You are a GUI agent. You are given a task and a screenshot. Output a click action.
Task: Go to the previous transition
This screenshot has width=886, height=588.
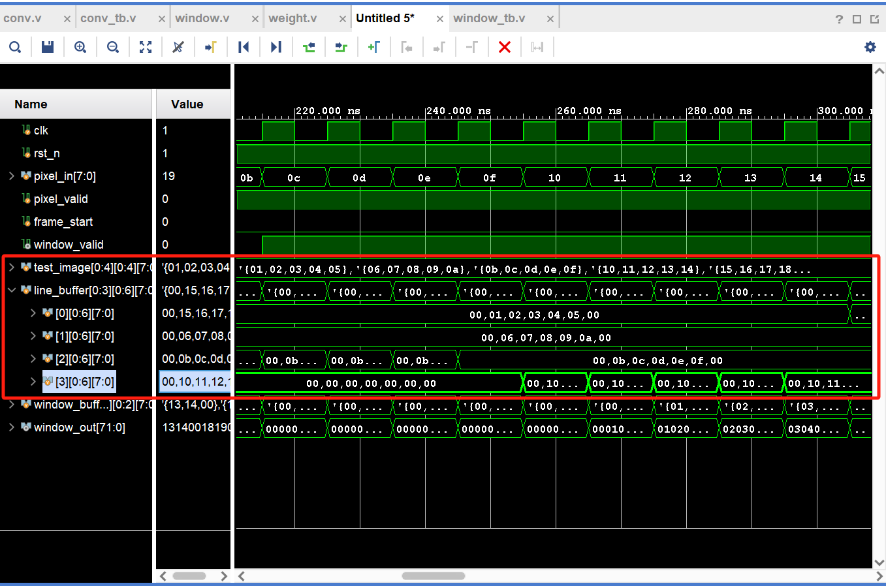tap(309, 47)
